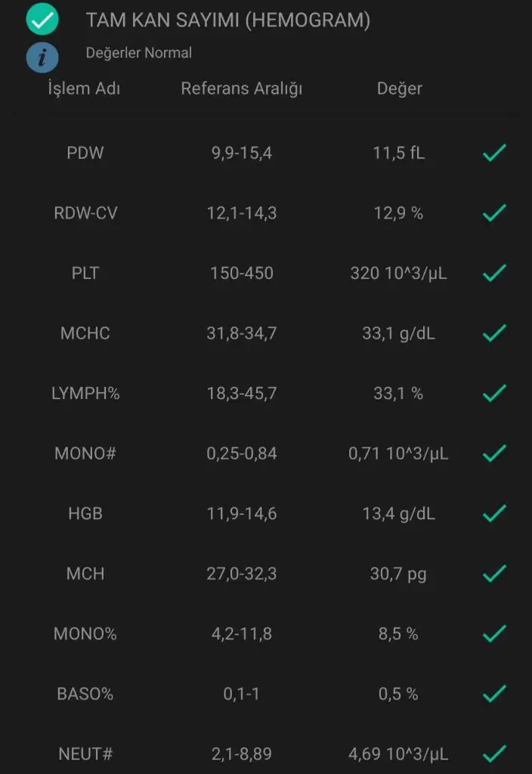
Task: Select the HGB value 13,4 g/dL
Action: (398, 514)
